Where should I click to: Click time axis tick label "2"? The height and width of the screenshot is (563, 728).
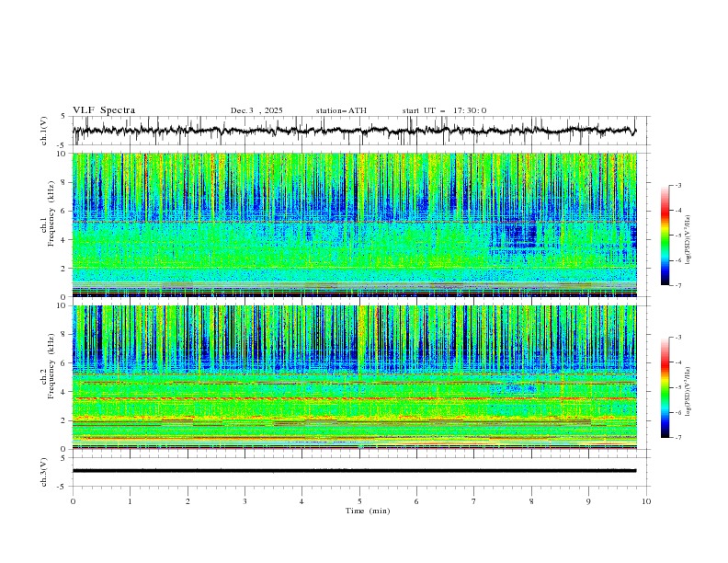point(188,501)
